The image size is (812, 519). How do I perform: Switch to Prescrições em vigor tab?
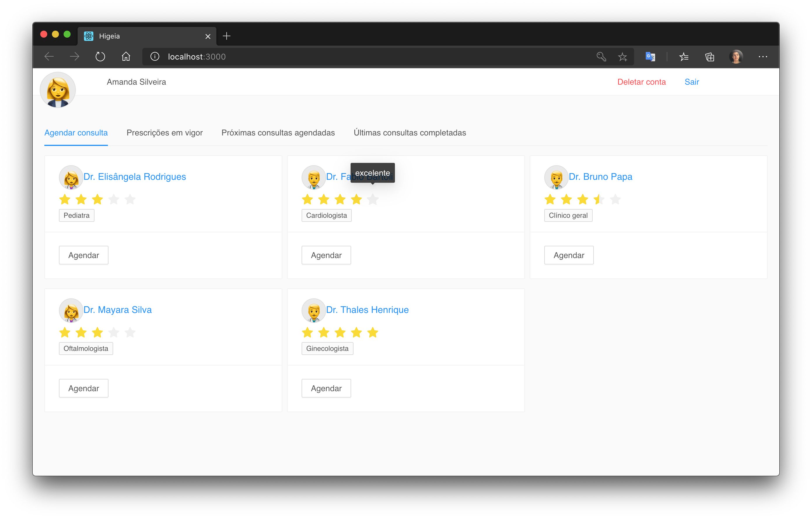[x=164, y=133]
